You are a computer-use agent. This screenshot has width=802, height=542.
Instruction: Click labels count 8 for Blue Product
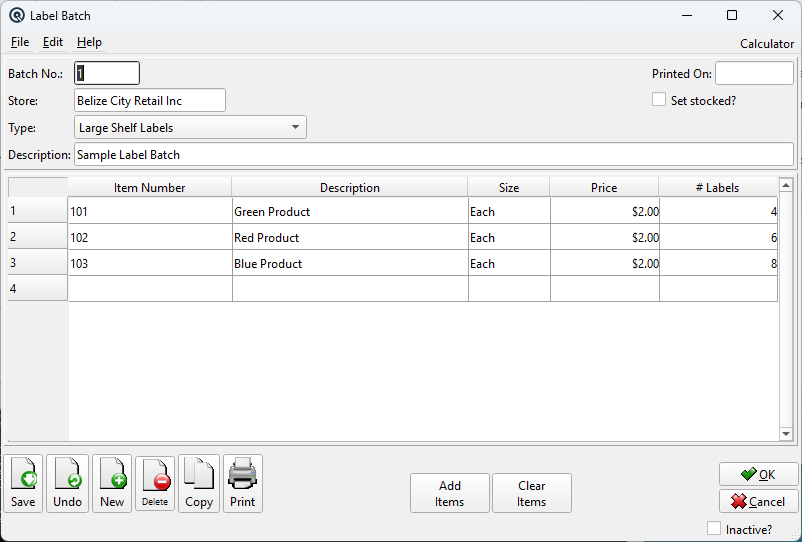point(719,263)
